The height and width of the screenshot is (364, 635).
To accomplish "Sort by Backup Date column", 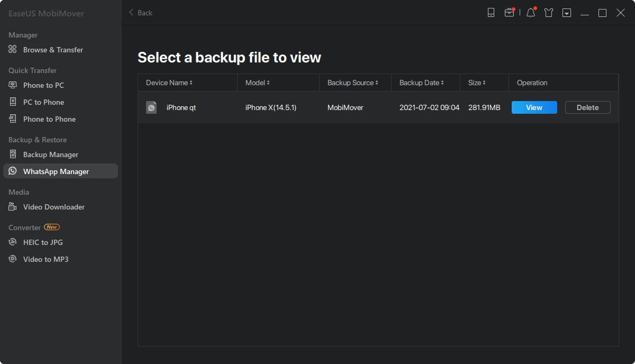I will tap(421, 83).
